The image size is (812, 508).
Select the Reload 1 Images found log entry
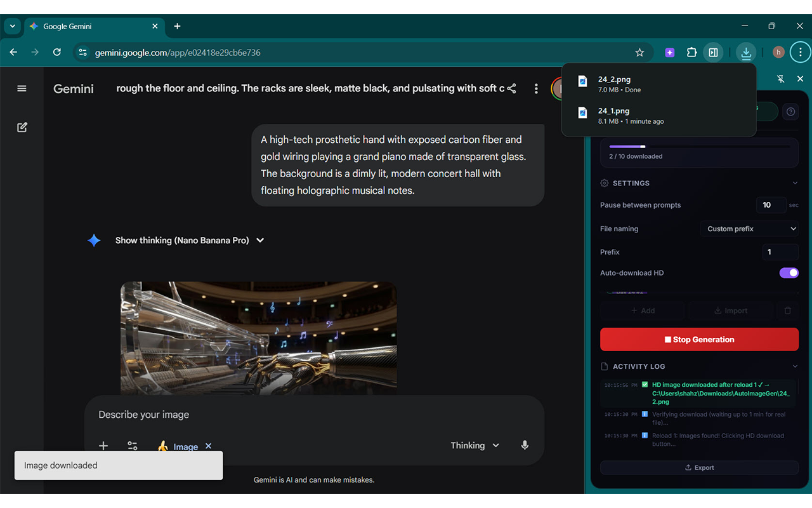[698, 439]
